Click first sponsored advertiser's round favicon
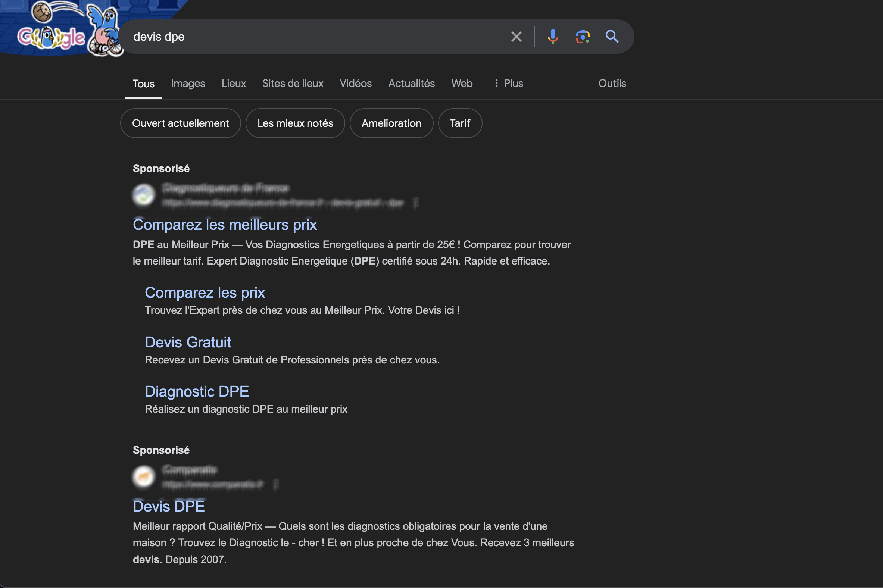The image size is (883, 588). pyautogui.click(x=144, y=195)
